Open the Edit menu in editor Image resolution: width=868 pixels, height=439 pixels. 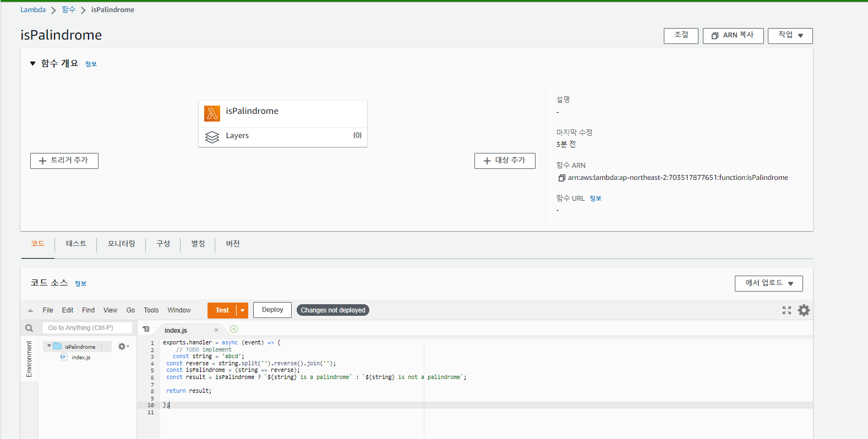click(68, 310)
